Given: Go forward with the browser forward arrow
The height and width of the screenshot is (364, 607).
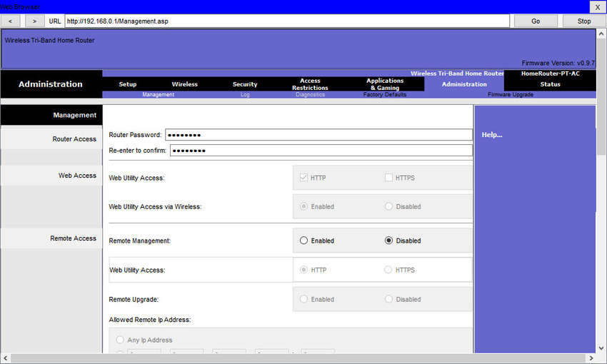Looking at the screenshot, I should 35,21.
